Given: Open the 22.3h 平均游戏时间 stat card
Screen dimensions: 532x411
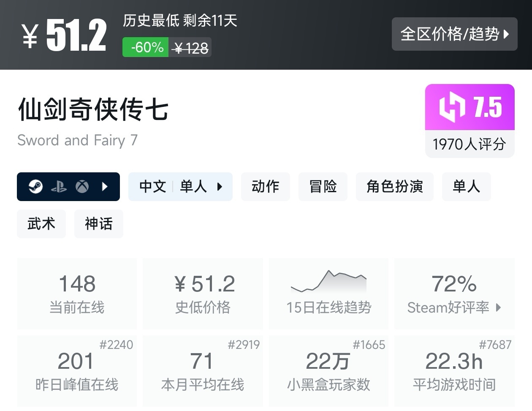Looking at the screenshot, I should (454, 371).
